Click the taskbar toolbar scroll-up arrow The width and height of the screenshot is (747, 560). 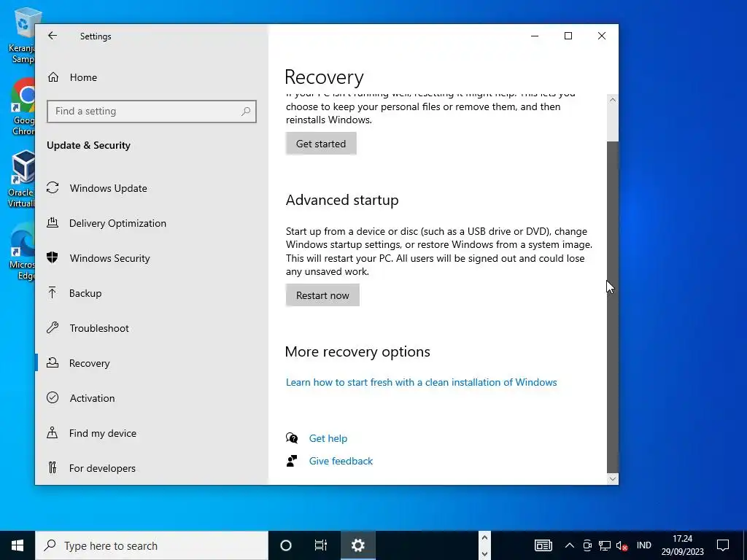(x=484, y=537)
